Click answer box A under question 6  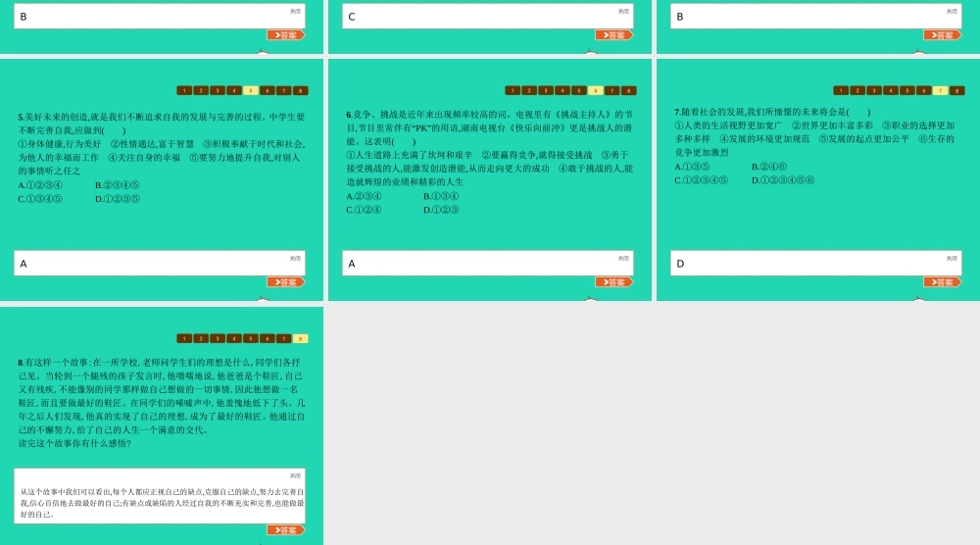(x=487, y=264)
